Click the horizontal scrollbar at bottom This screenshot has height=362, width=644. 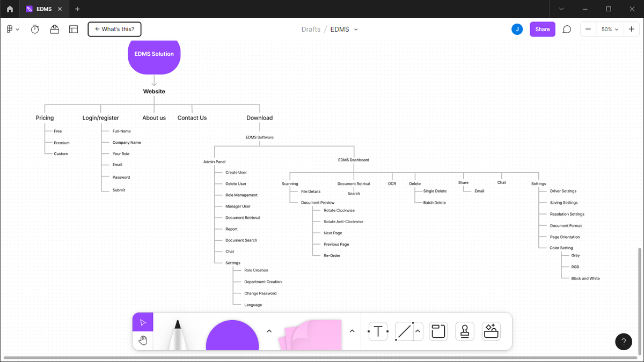coord(319,358)
